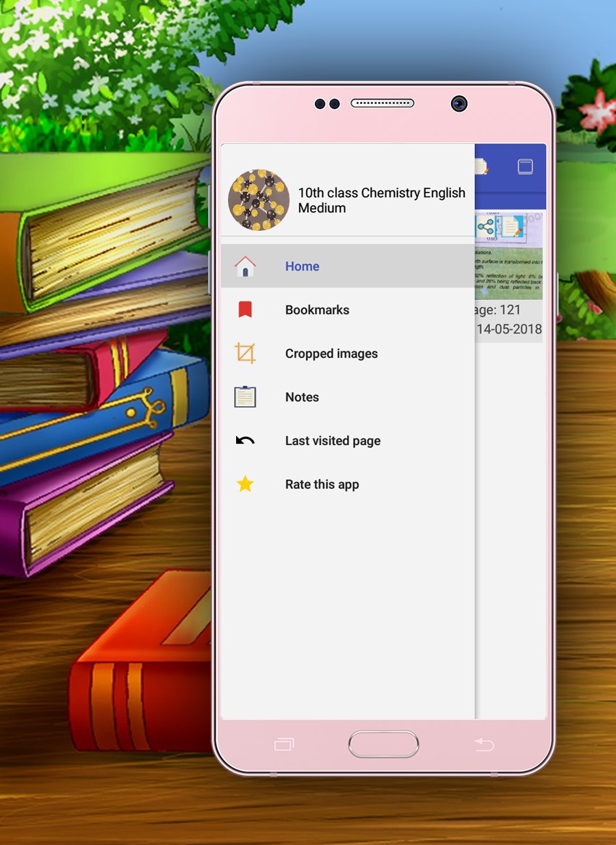This screenshot has width=616, height=845.
Task: Tap the notes pencil icon in blue toolbar
Action: tap(481, 166)
